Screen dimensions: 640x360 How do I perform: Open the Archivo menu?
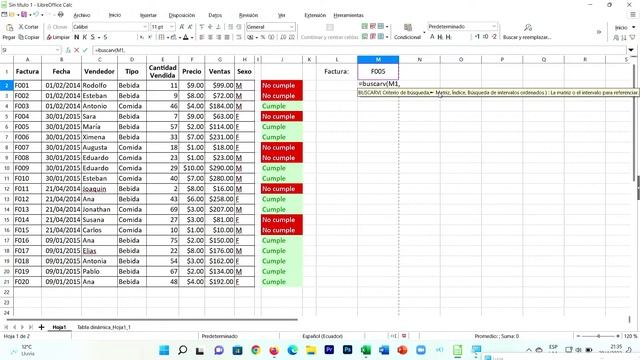pos(82,15)
